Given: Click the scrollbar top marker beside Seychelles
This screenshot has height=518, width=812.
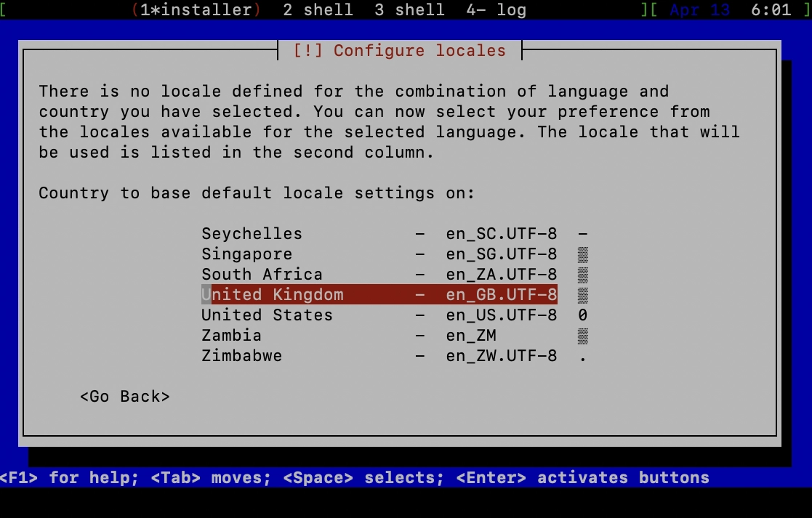Looking at the screenshot, I should coord(582,234).
